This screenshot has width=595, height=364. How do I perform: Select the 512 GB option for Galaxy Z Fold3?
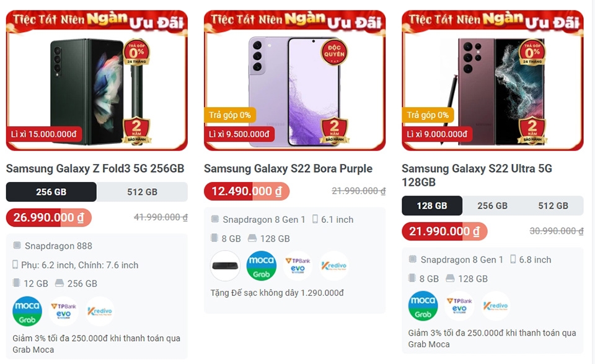tap(142, 192)
